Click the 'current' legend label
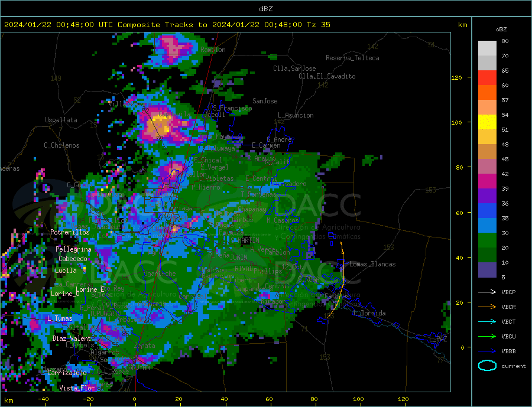This screenshot has height=407, width=532. pyautogui.click(x=514, y=366)
